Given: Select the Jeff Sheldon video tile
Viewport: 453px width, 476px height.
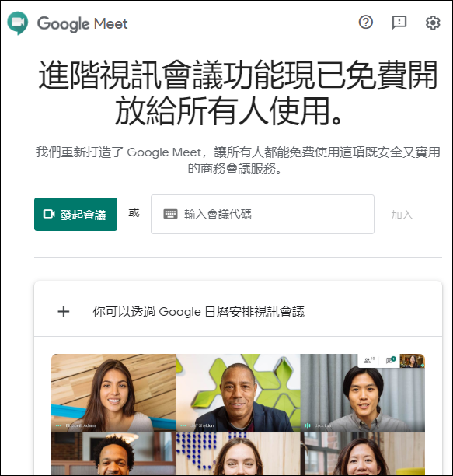Looking at the screenshot, I should [238, 393].
